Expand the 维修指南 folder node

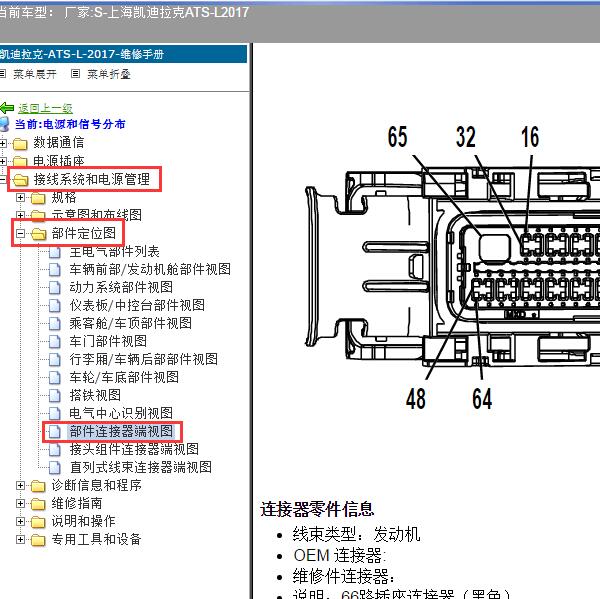pos(20,503)
